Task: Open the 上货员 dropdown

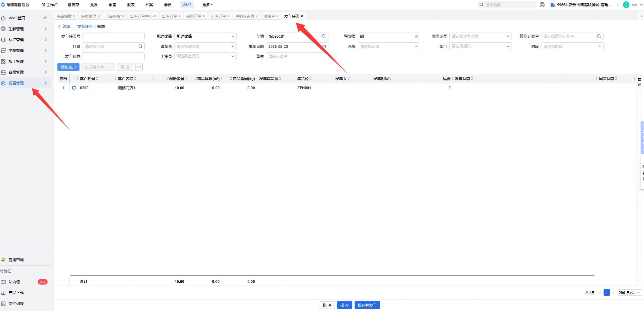Action: point(205,56)
